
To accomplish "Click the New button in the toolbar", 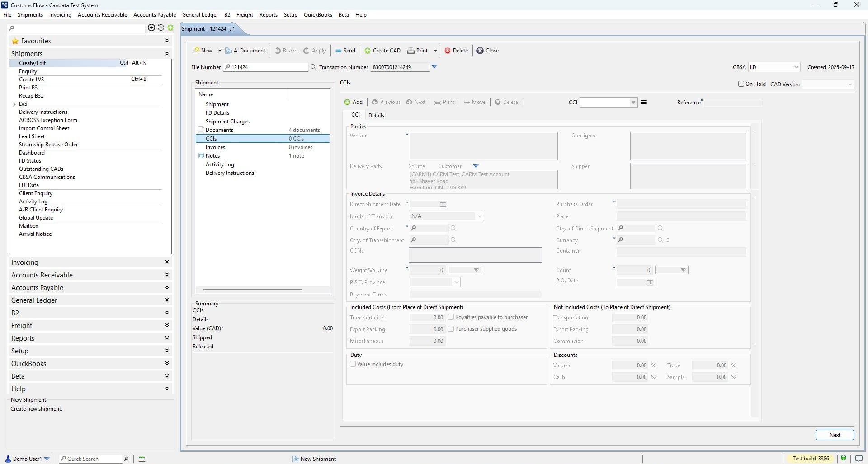I will pyautogui.click(x=203, y=51).
